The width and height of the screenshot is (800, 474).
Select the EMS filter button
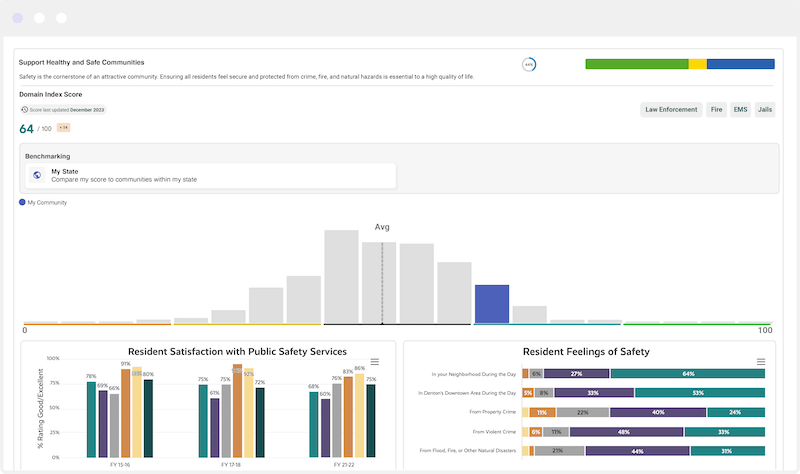pyautogui.click(x=740, y=110)
